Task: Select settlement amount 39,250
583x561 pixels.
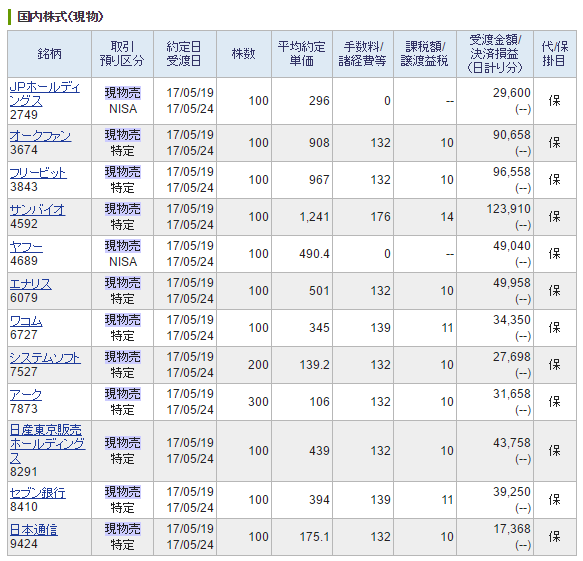Action: point(512,492)
